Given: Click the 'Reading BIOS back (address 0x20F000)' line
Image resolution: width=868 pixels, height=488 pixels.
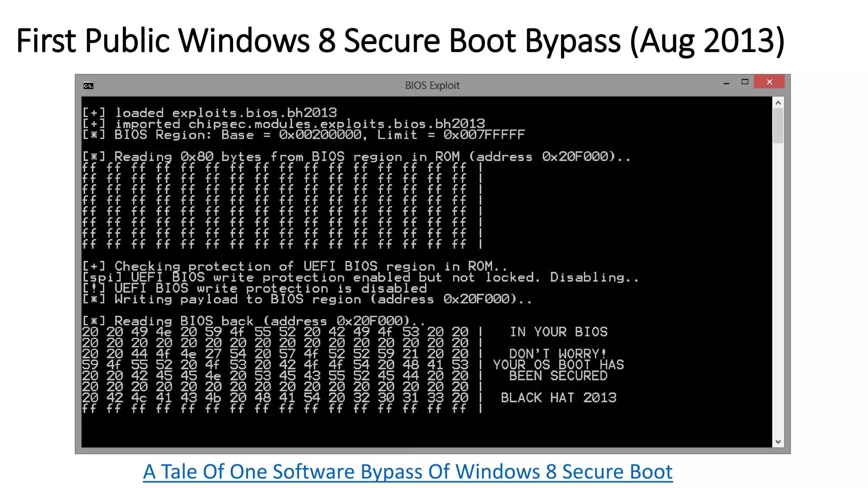Looking at the screenshot, I should click(x=253, y=321).
